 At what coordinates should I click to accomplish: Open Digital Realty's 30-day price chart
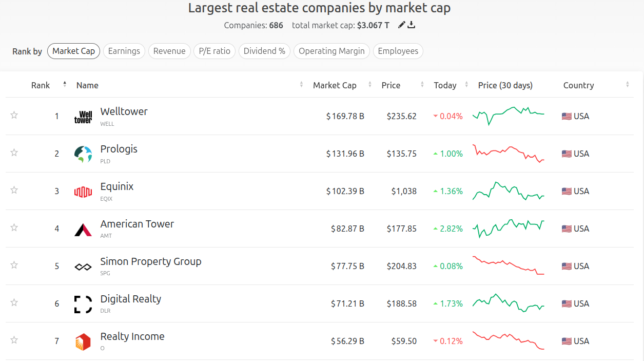pos(509,303)
